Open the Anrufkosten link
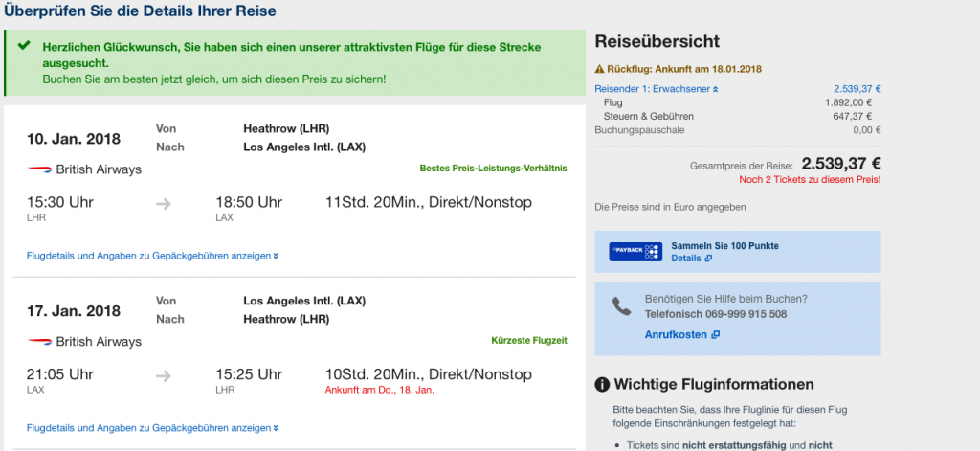The height and width of the screenshot is (451, 980). click(x=682, y=334)
